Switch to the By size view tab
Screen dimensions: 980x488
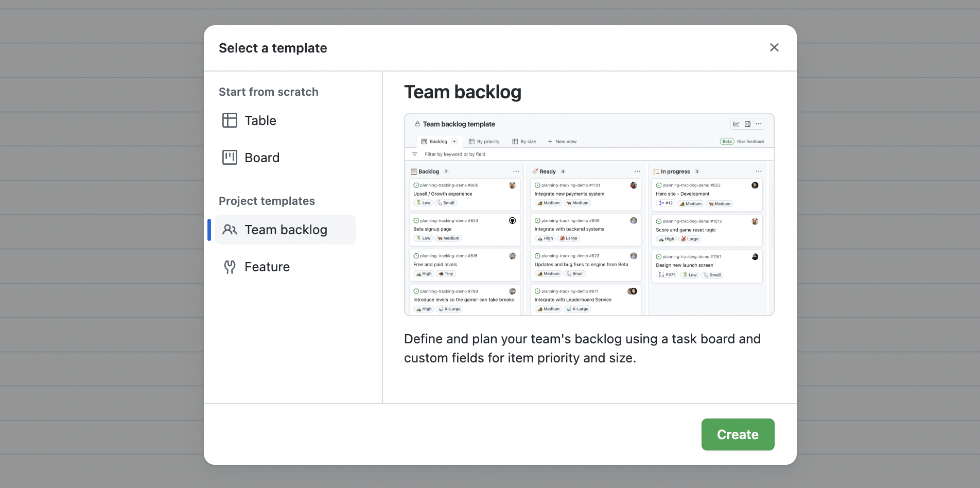tap(524, 141)
